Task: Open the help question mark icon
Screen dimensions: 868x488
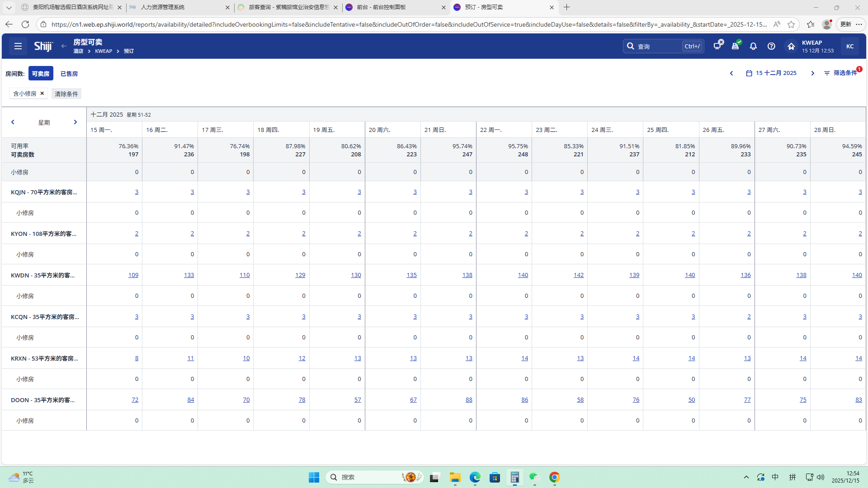Action: (x=771, y=46)
